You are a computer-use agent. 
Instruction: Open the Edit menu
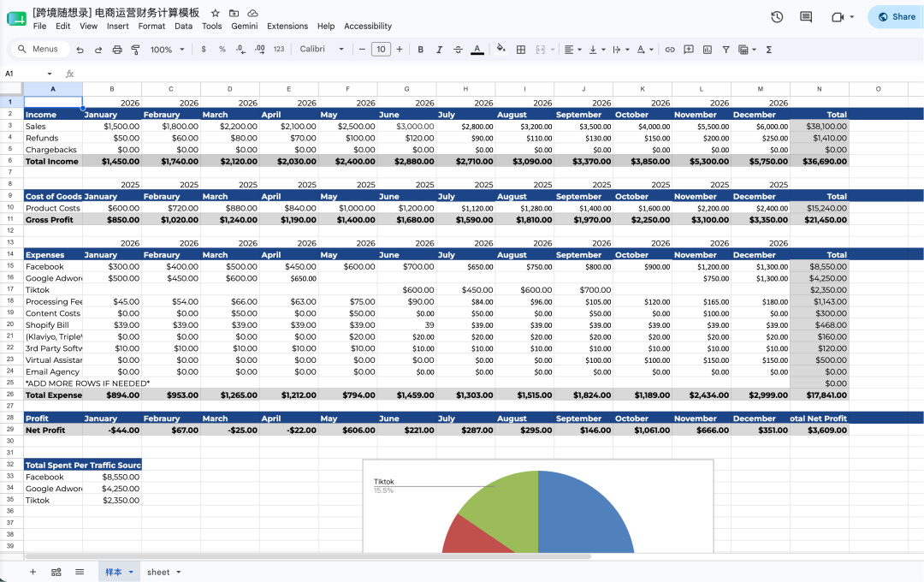coord(63,26)
